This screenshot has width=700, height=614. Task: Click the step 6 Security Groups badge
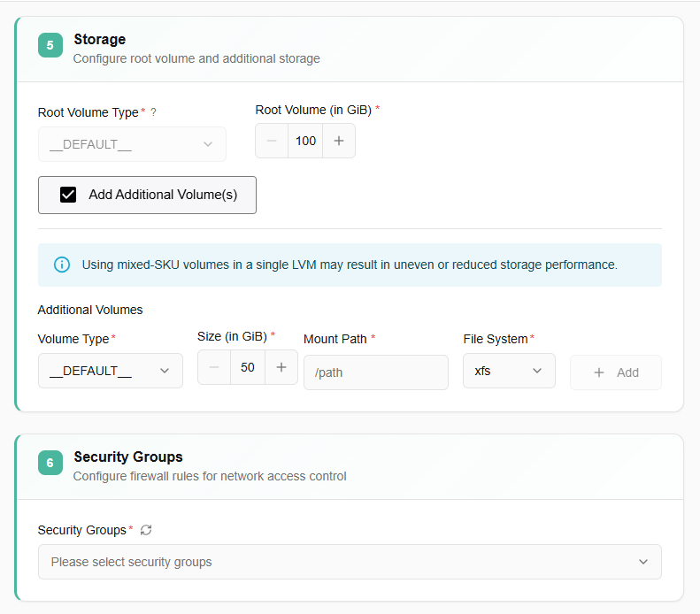point(50,463)
